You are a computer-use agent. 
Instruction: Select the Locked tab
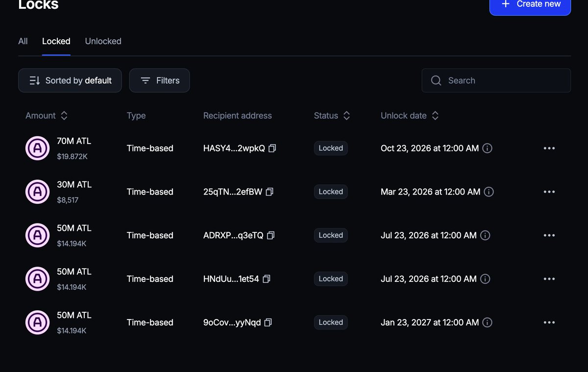(x=56, y=41)
